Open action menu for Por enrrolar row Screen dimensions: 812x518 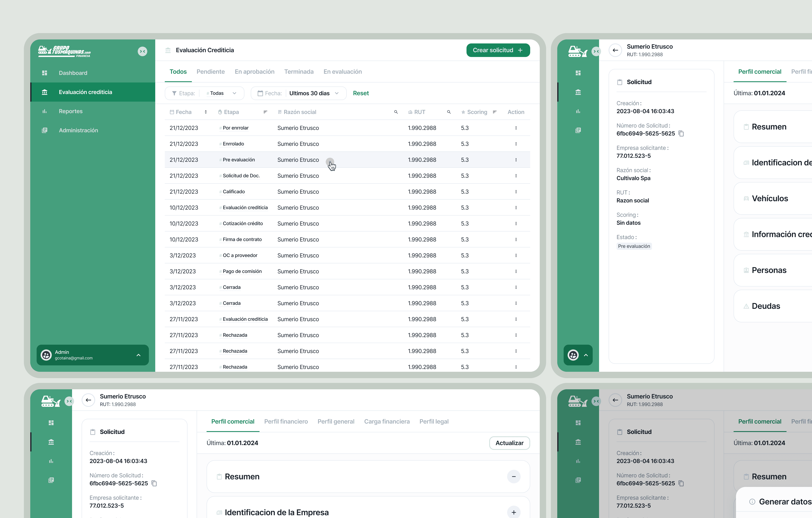click(516, 128)
